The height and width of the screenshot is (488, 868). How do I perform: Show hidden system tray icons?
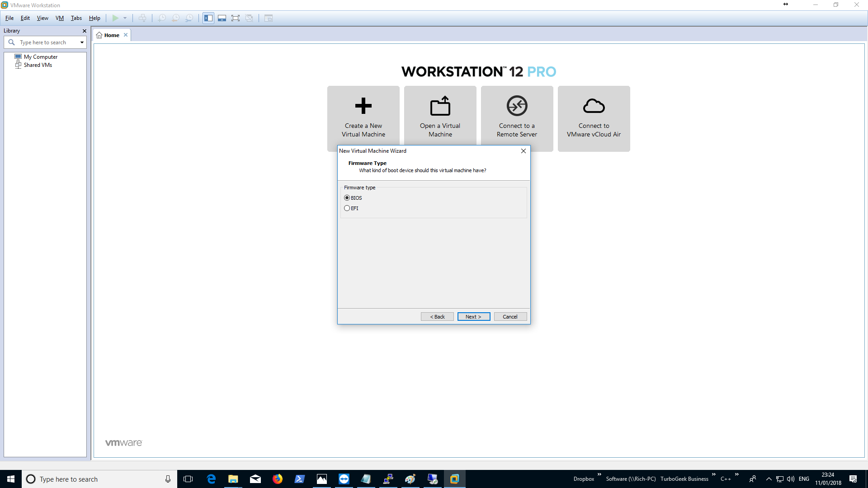769,479
